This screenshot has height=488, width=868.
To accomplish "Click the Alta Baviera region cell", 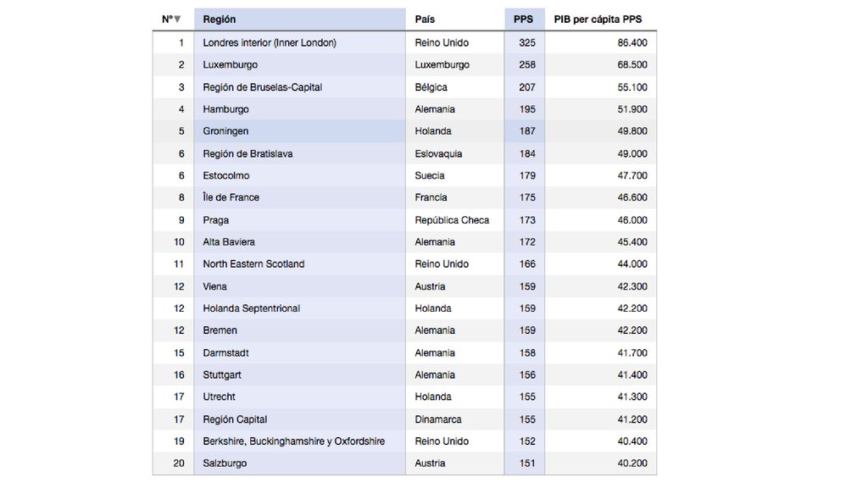I will point(299,241).
